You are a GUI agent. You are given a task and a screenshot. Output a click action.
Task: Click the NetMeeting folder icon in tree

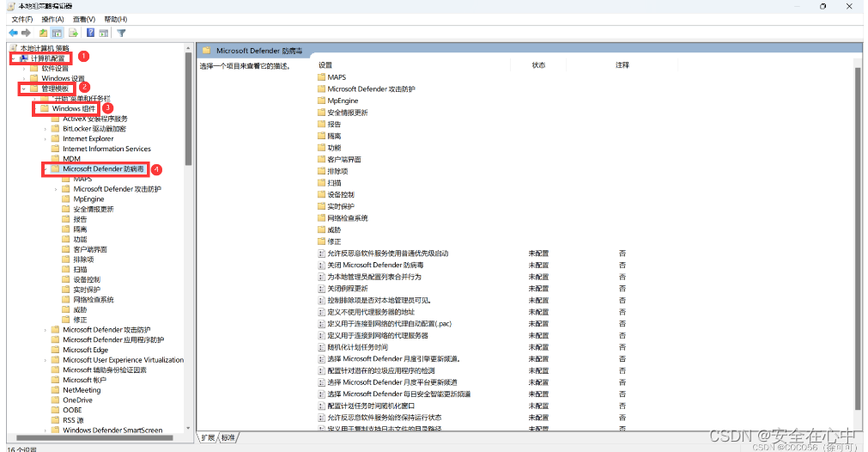point(55,390)
